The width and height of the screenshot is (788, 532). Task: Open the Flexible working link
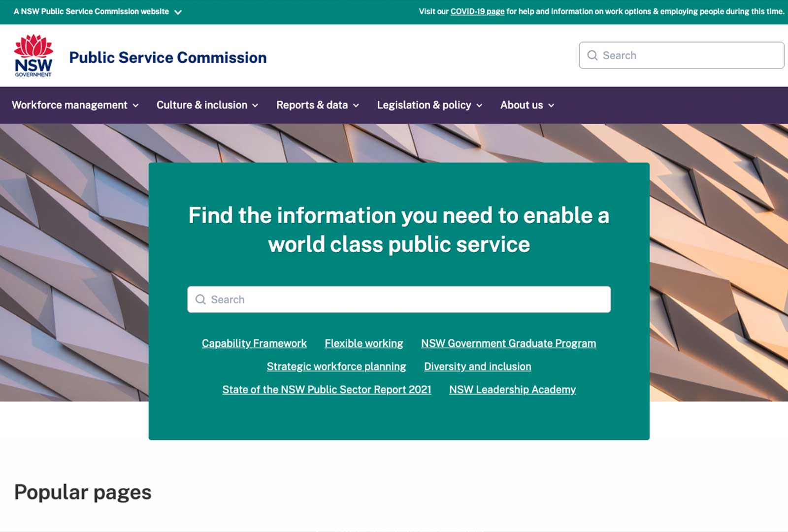tap(364, 343)
